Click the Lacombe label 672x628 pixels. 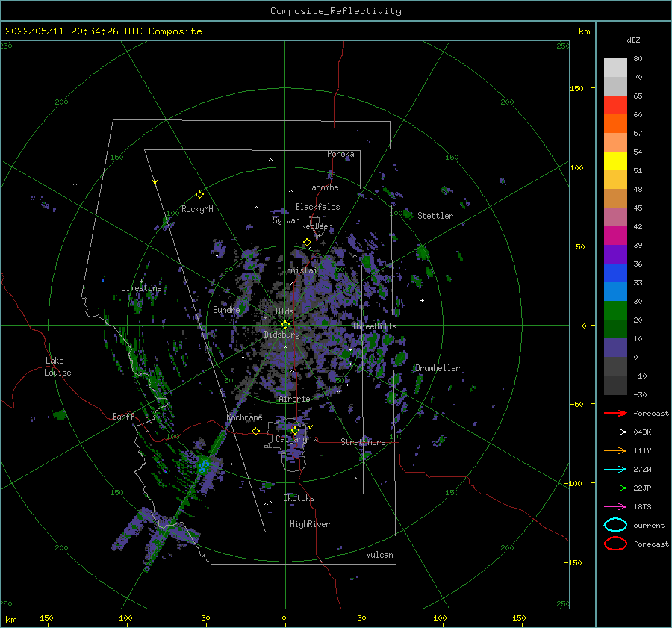pyautogui.click(x=323, y=187)
